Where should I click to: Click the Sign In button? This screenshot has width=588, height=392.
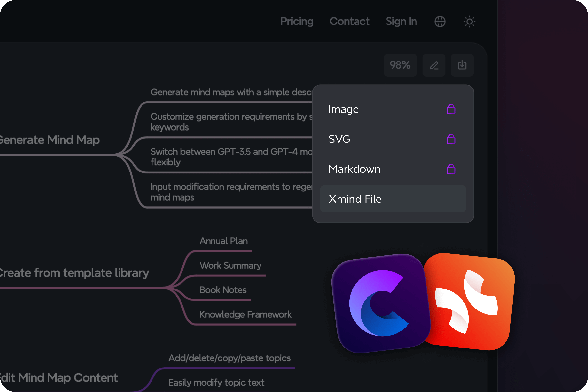tap(401, 22)
